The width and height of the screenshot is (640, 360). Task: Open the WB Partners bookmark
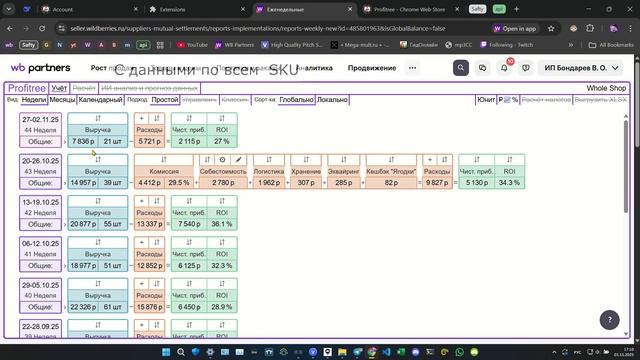point(235,45)
